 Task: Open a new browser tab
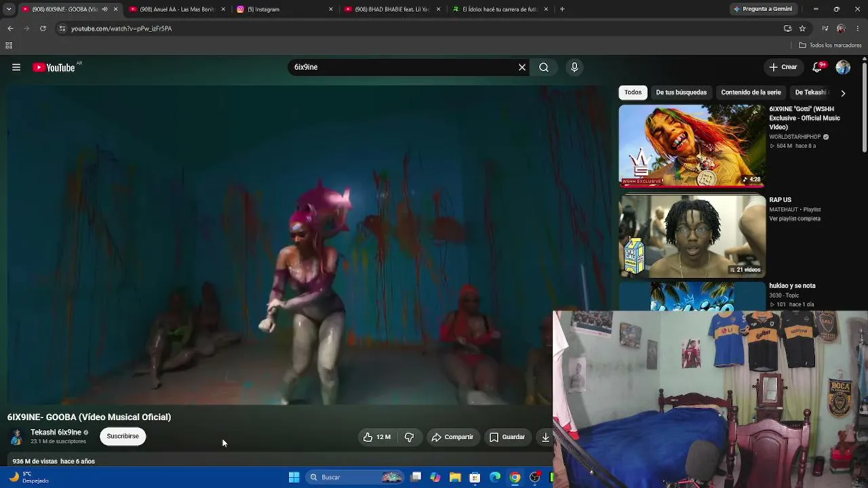[x=562, y=9]
